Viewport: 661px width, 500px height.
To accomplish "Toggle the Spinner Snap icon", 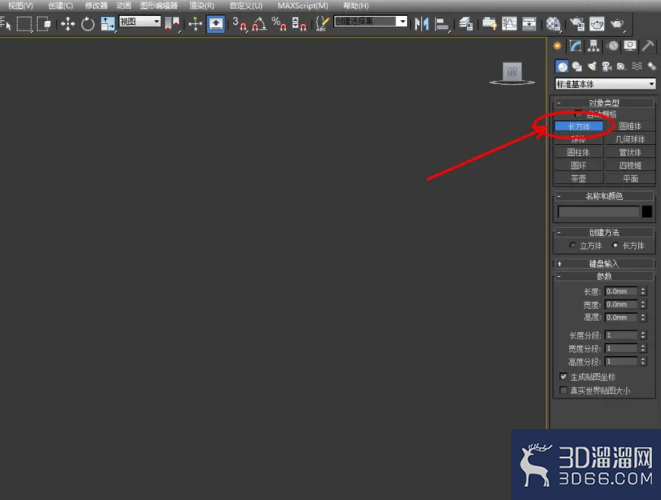I will [298, 24].
